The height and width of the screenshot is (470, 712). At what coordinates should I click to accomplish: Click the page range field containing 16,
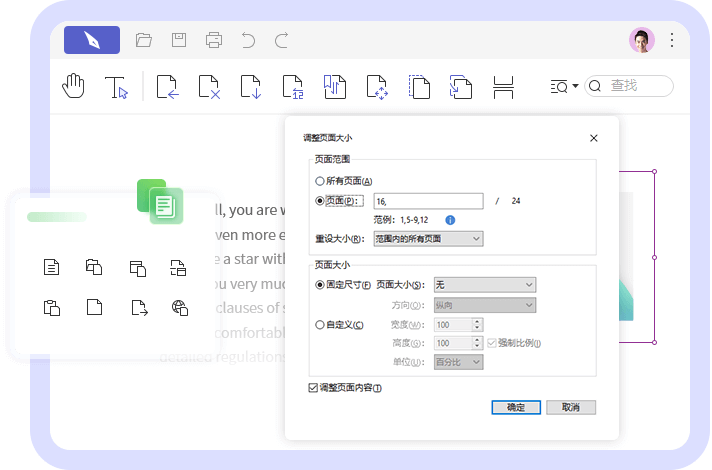(428, 201)
